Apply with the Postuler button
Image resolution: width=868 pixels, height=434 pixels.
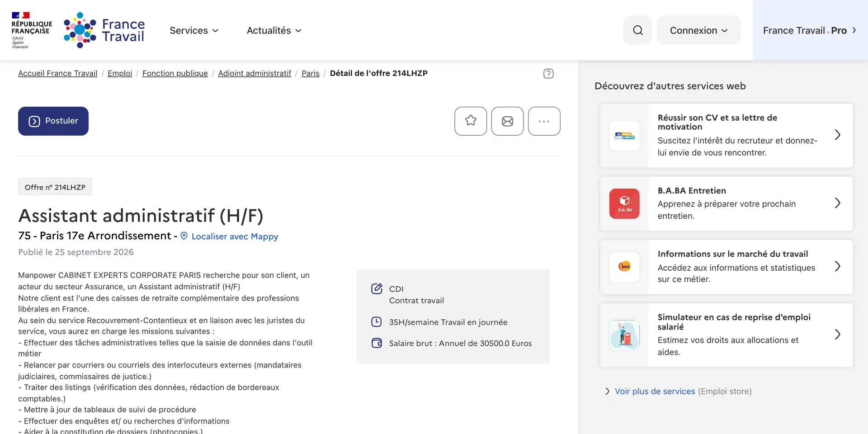(x=53, y=121)
